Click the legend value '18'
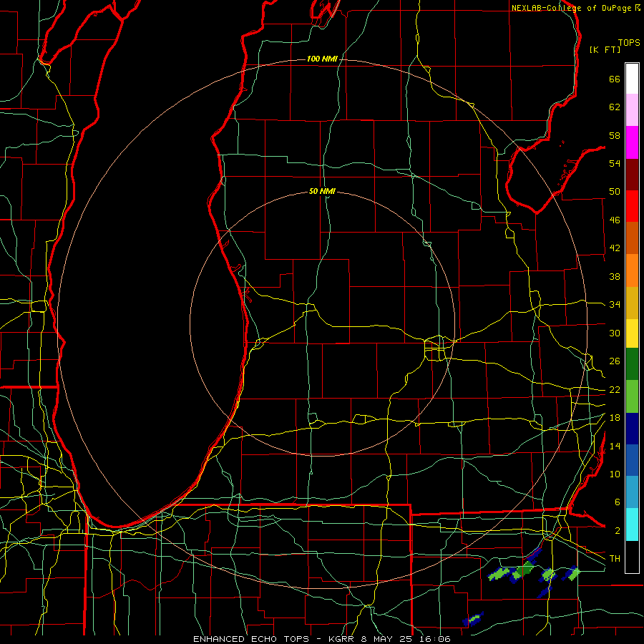 tap(615, 418)
